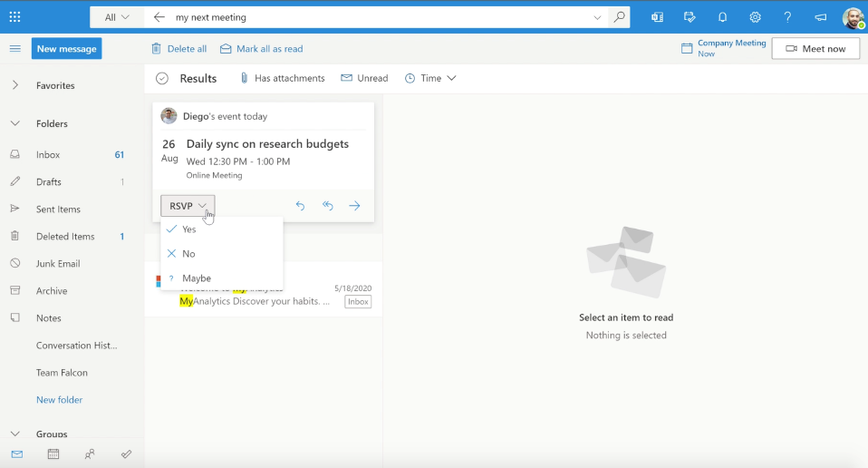The height and width of the screenshot is (468, 868).
Task: Click the back arrow in search box
Action: click(x=159, y=17)
